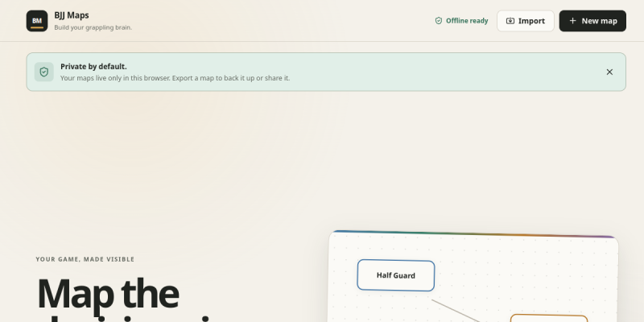This screenshot has height=322, width=644.
Task: Click the 'Build your grappling brain.' tagline
Action: pos(93,27)
